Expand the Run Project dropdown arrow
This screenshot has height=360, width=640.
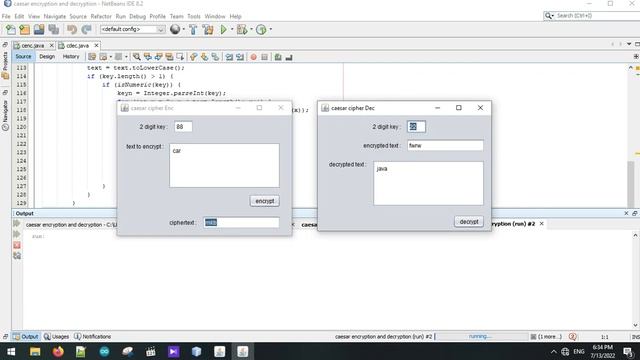tap(232, 29)
